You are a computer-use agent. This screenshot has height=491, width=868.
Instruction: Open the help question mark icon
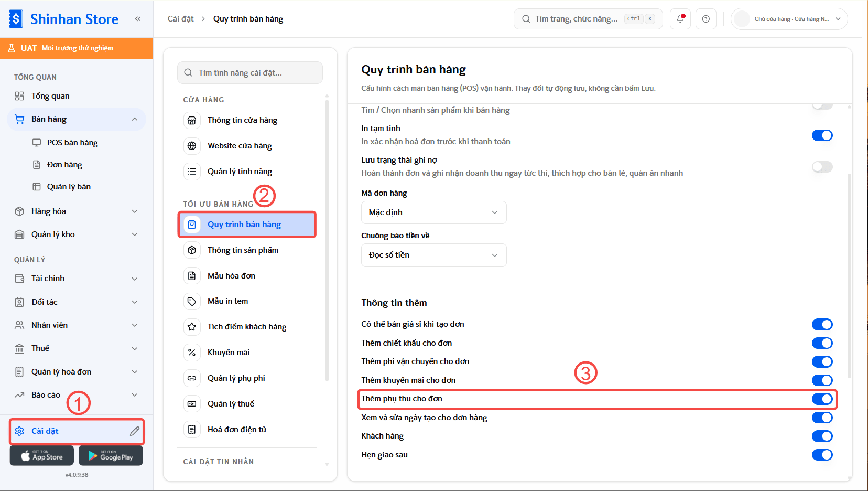706,19
